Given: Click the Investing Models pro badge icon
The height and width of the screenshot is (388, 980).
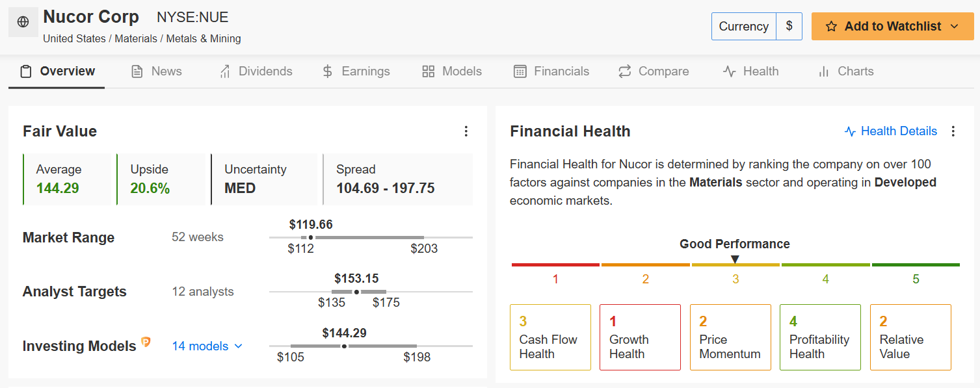Looking at the screenshot, I should 146,342.
